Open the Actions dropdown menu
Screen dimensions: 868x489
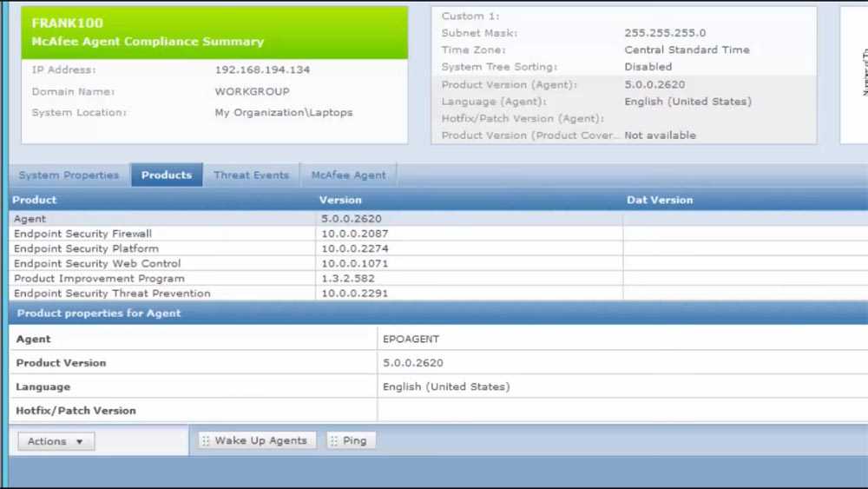pyautogui.click(x=56, y=441)
